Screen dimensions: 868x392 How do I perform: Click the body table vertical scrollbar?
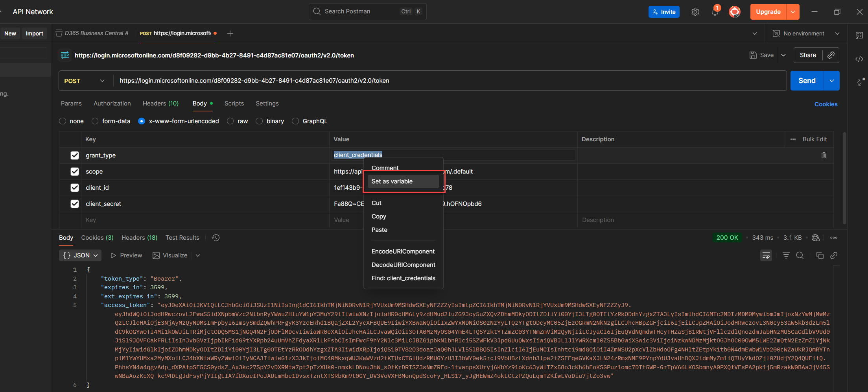tap(844, 178)
